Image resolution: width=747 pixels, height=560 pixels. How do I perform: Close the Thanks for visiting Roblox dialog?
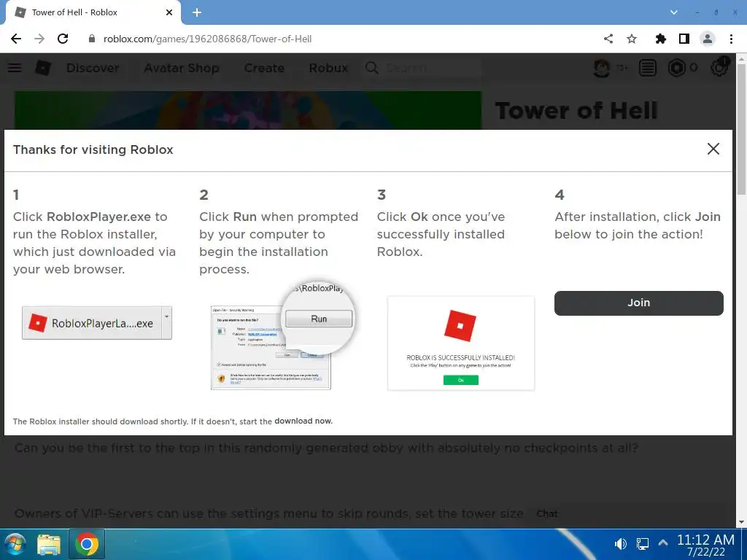[x=713, y=149]
